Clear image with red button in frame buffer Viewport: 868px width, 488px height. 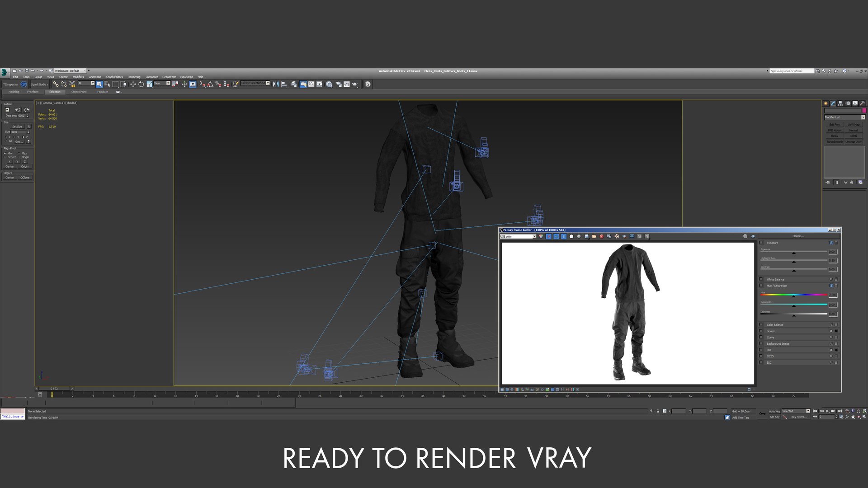602,236
